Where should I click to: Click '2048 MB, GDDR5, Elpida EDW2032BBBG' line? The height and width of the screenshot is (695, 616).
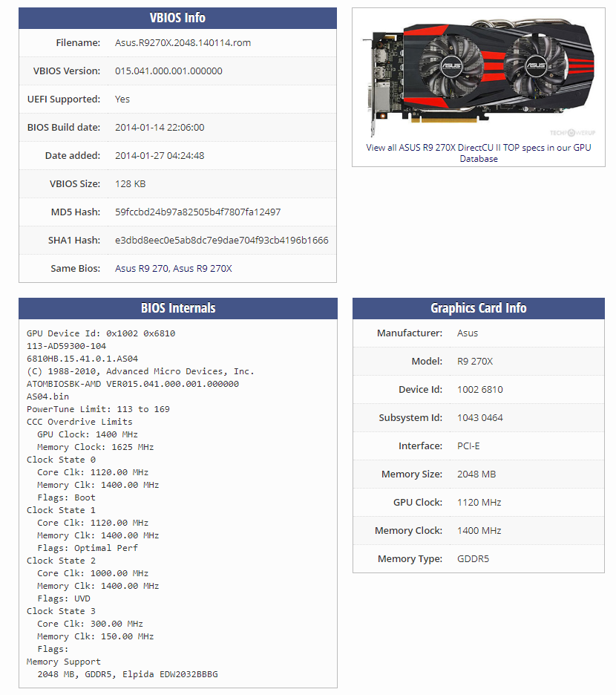[128, 675]
